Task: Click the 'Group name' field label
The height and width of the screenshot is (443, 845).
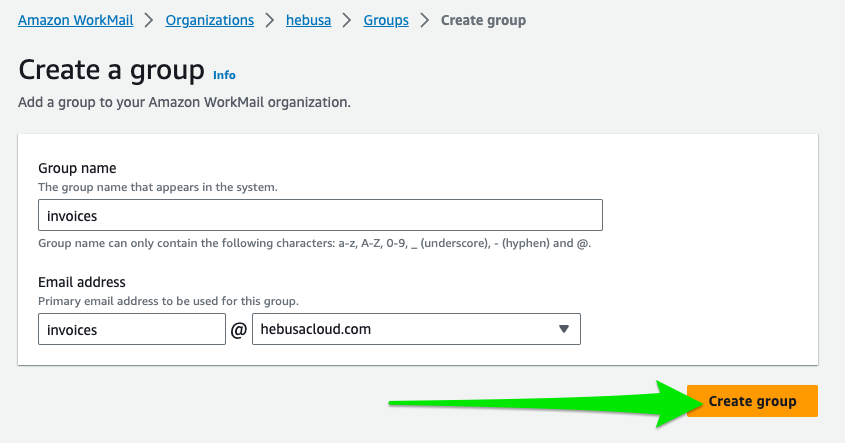Action: [77, 168]
